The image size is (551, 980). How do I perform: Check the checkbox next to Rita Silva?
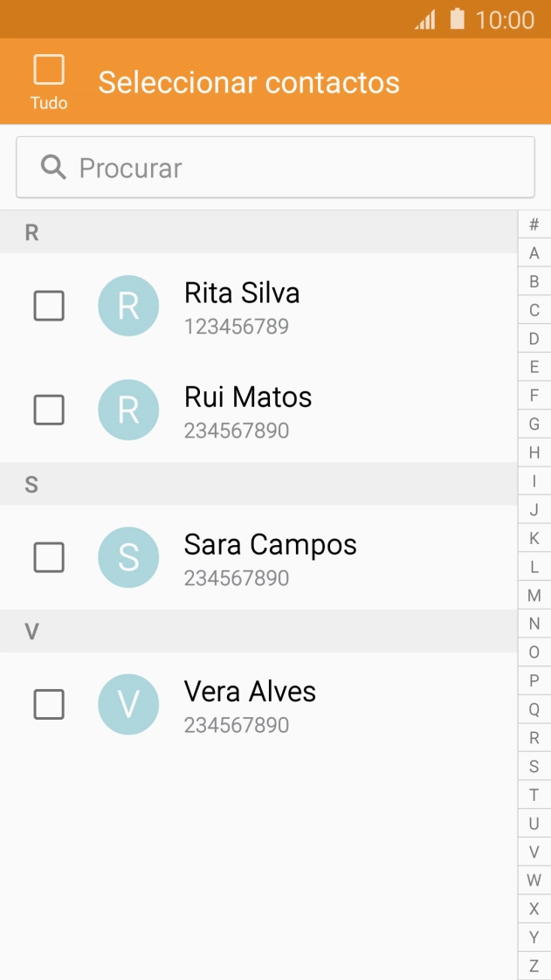(48, 306)
